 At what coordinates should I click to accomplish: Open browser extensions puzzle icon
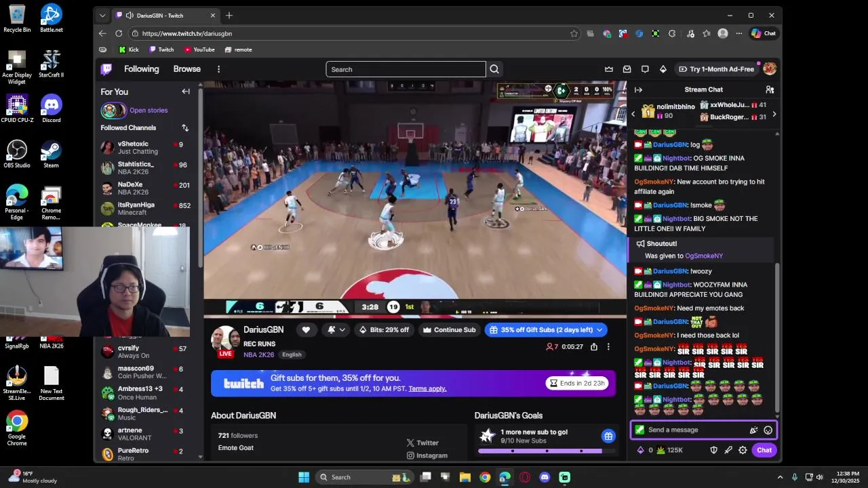tap(672, 33)
